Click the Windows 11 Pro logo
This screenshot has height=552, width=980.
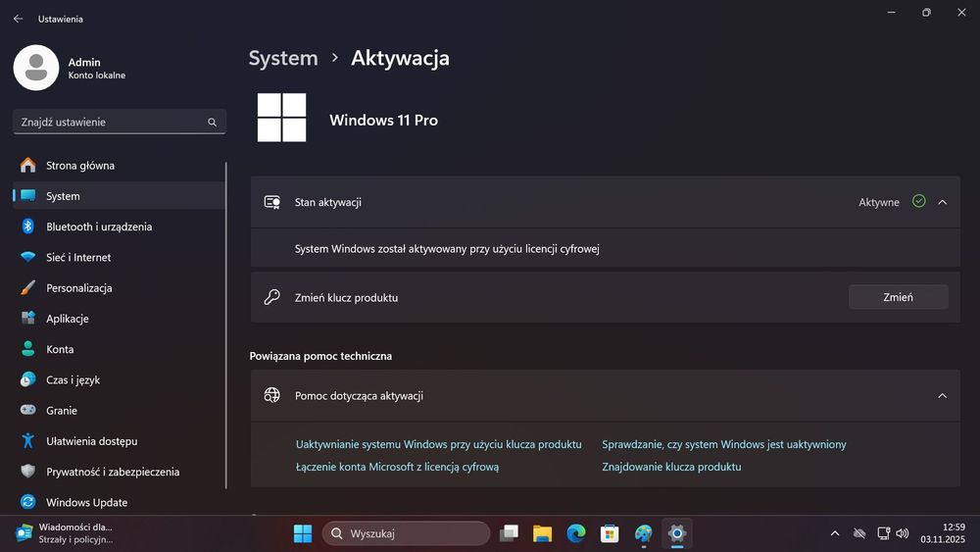[x=282, y=118]
